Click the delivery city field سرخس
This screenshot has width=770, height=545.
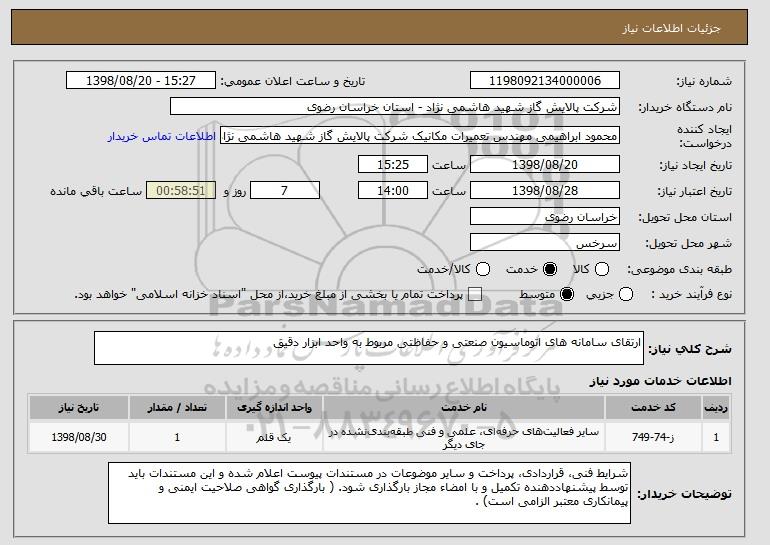[545, 243]
